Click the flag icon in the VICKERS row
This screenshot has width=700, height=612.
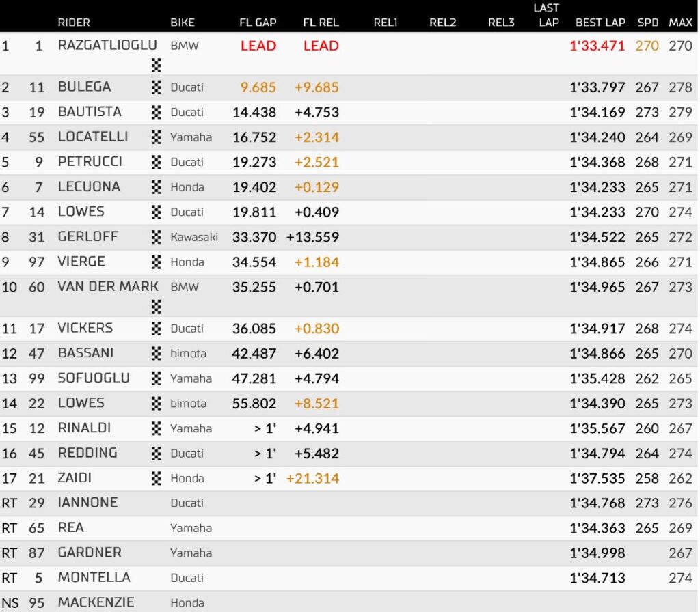tap(156, 329)
